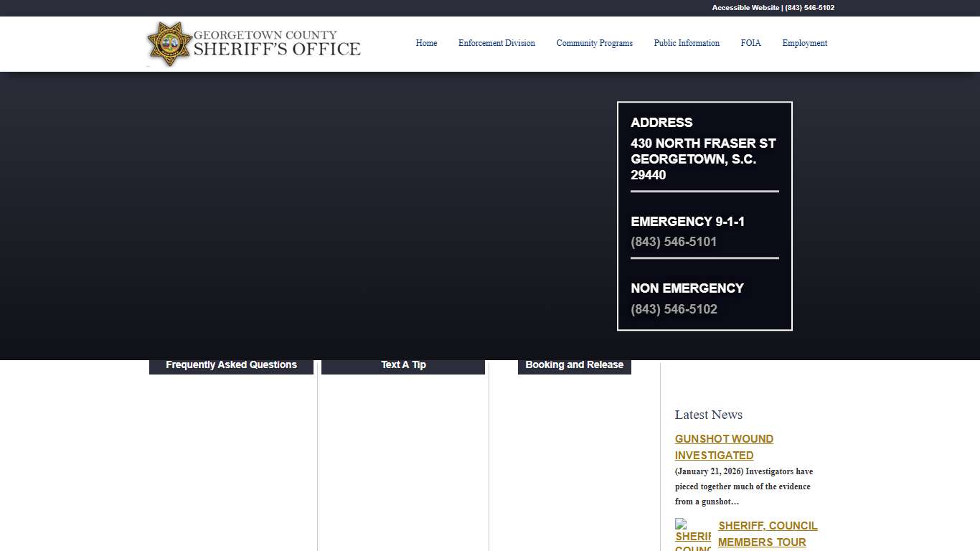
Task: Click the Latest News heading
Action: pos(708,415)
